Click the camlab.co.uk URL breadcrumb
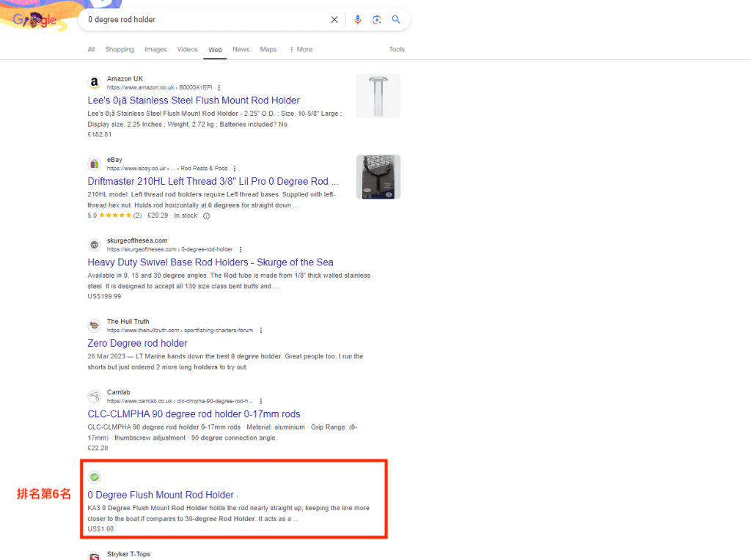 coord(180,401)
